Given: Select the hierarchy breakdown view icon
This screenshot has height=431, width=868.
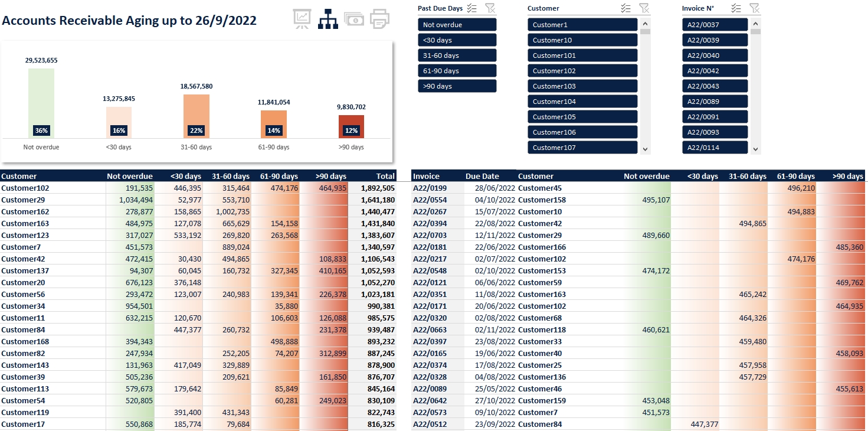Looking at the screenshot, I should coord(328,18).
